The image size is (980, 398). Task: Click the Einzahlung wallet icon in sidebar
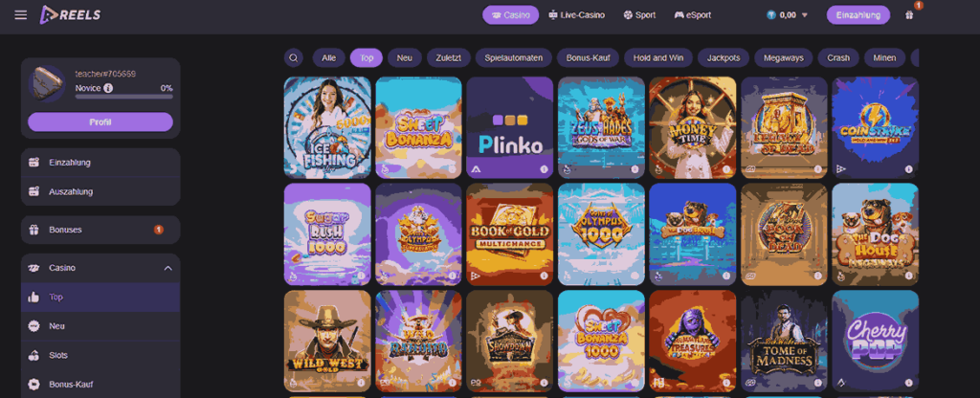pos(33,163)
